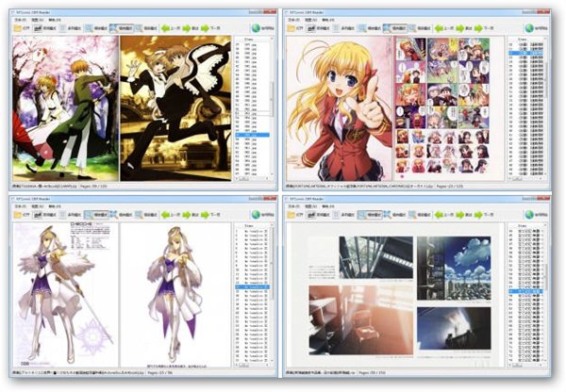Screen dimensions: 566x392
Task: Select single-page mode icon in top-left window
Action: pyautogui.click(x=63, y=28)
